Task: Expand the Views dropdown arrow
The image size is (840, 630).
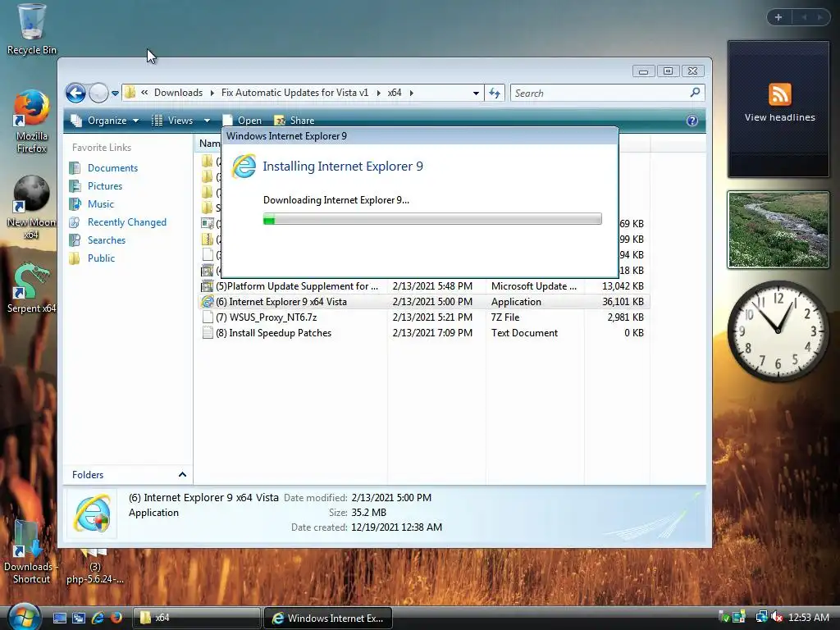Action: point(207,121)
